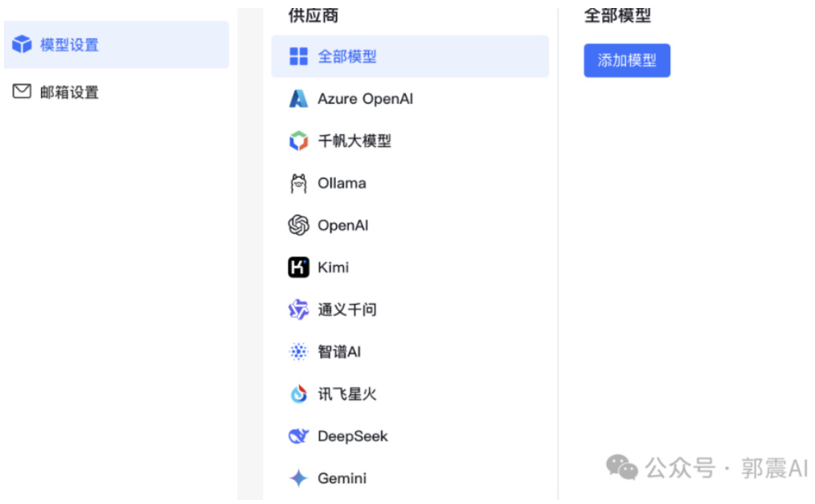
Task: Choose 千帆大模型 supplier entry
Action: [410, 141]
